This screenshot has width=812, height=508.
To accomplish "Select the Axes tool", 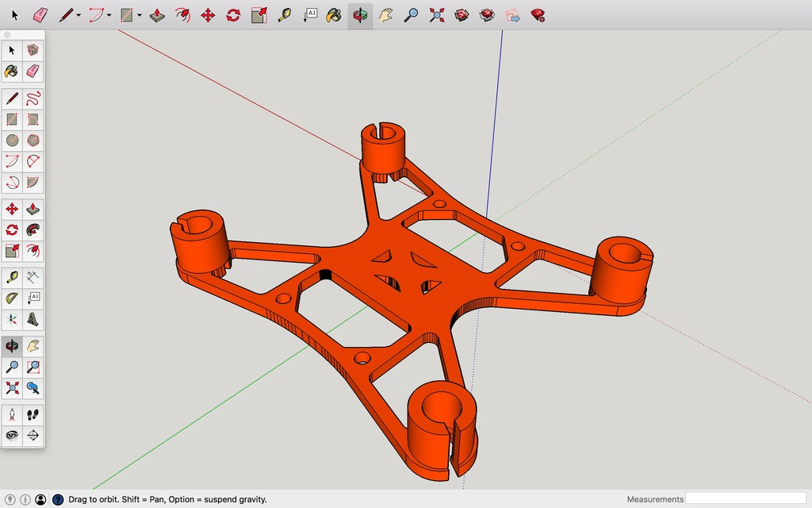I will coord(12,320).
